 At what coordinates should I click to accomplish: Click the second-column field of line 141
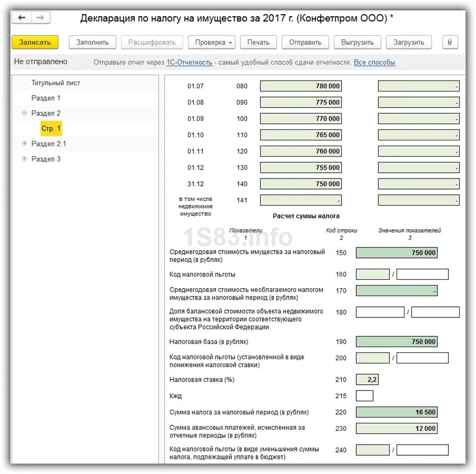pos(419,200)
